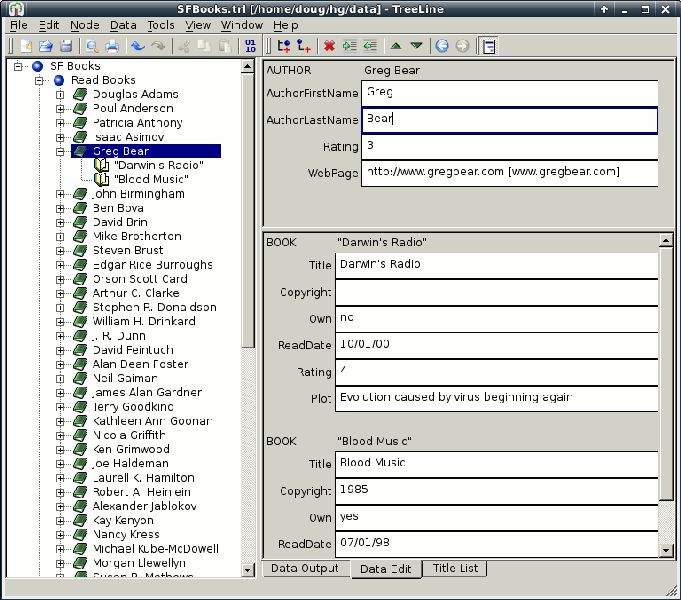Open Print Preview magnifier icon
The image size is (681, 600).
point(92,46)
